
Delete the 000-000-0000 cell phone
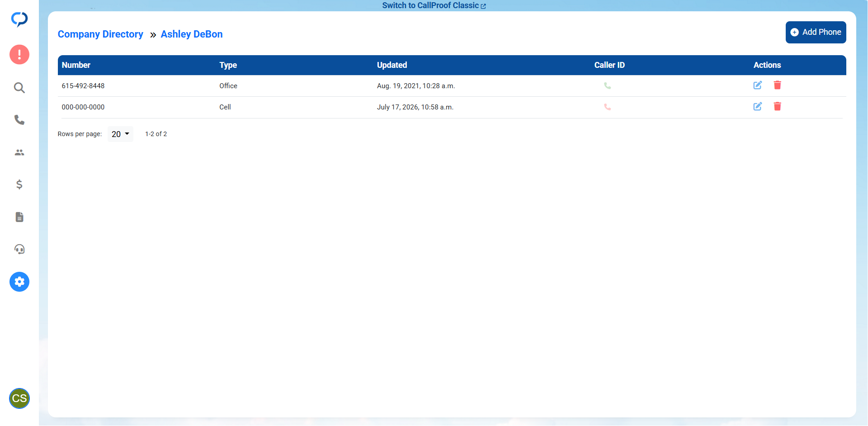(x=778, y=106)
